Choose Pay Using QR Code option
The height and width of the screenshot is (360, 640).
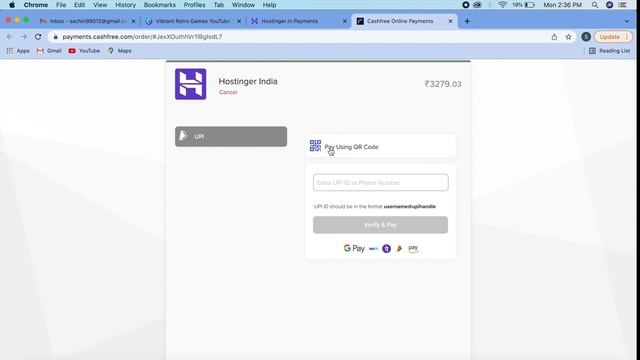click(x=380, y=146)
